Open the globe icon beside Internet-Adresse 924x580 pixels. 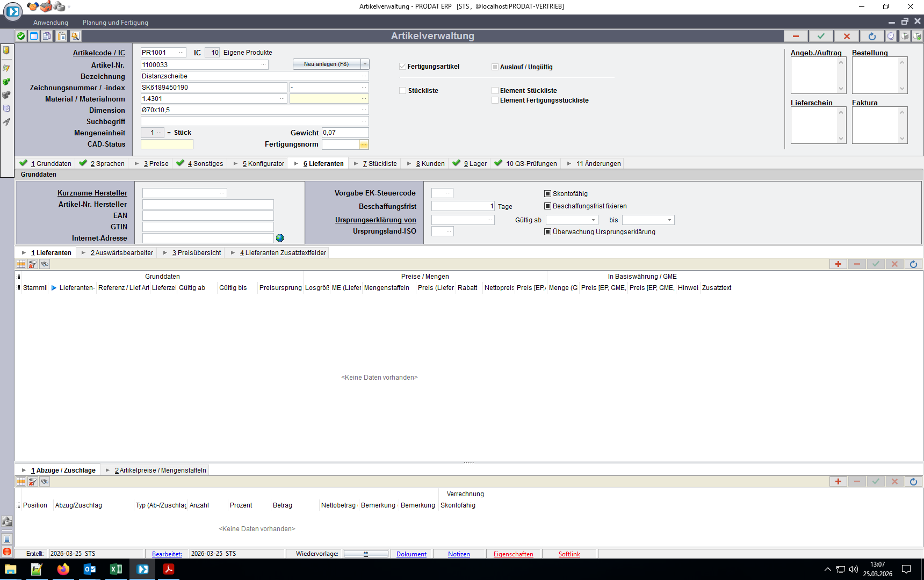[x=280, y=238]
